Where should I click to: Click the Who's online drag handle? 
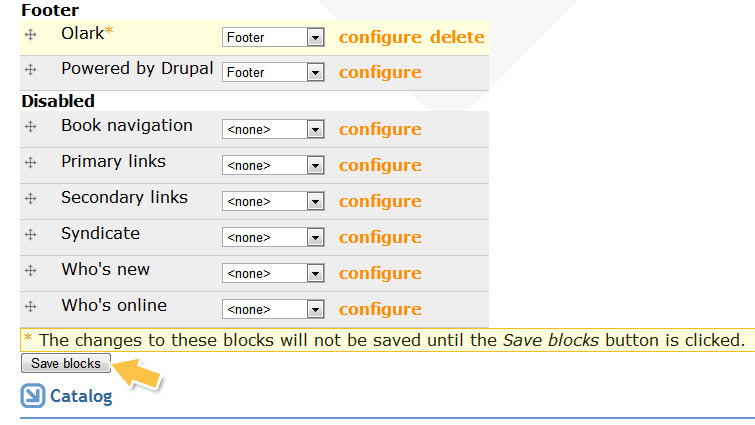tap(31, 308)
